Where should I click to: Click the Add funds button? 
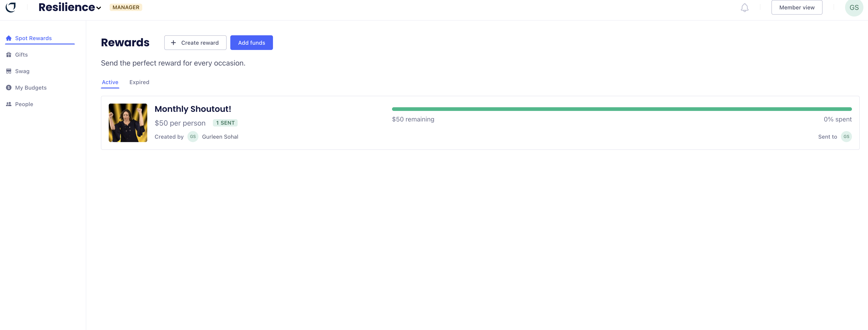(251, 43)
